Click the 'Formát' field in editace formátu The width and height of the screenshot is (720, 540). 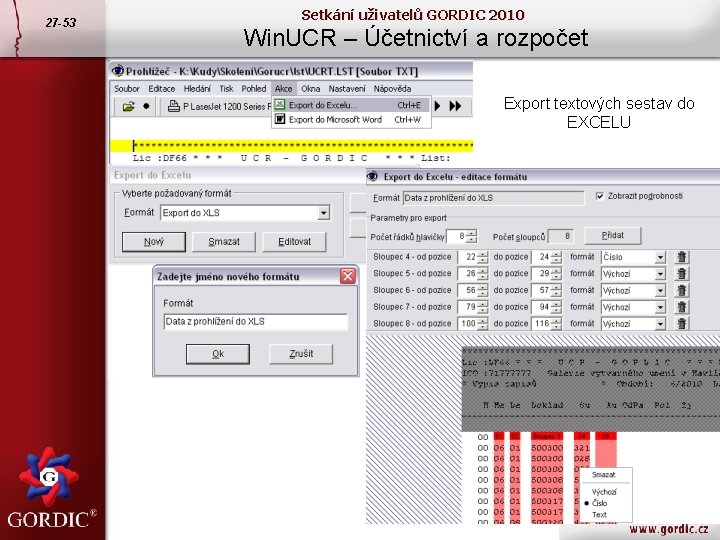494,198
